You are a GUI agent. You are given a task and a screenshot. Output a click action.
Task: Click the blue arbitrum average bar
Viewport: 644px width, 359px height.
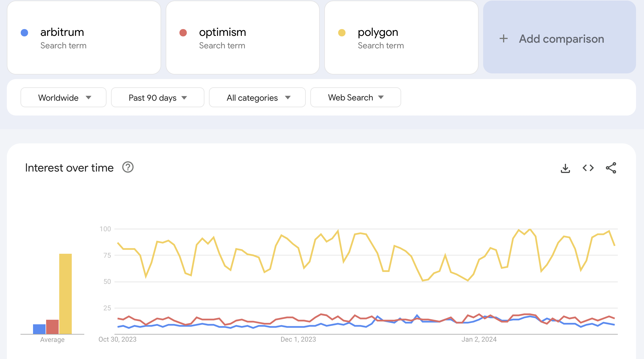point(39,329)
